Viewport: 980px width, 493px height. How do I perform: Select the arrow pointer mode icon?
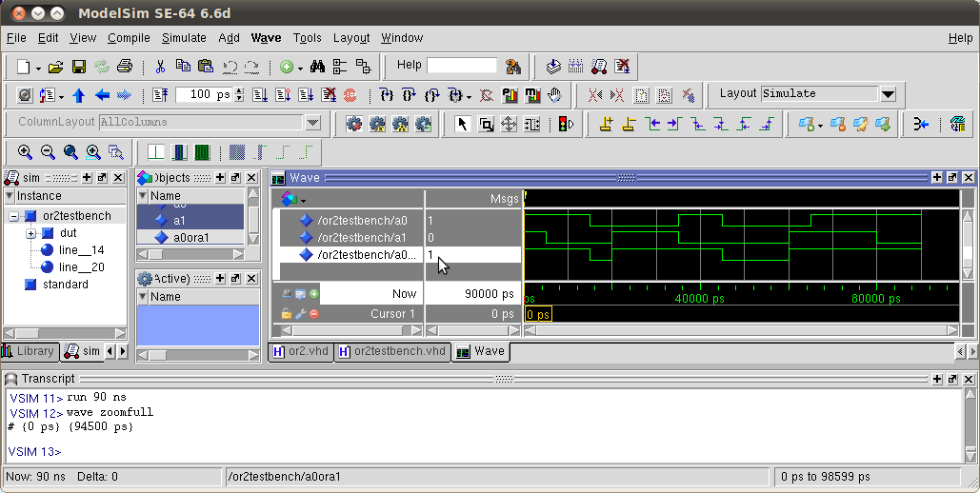pos(463,124)
